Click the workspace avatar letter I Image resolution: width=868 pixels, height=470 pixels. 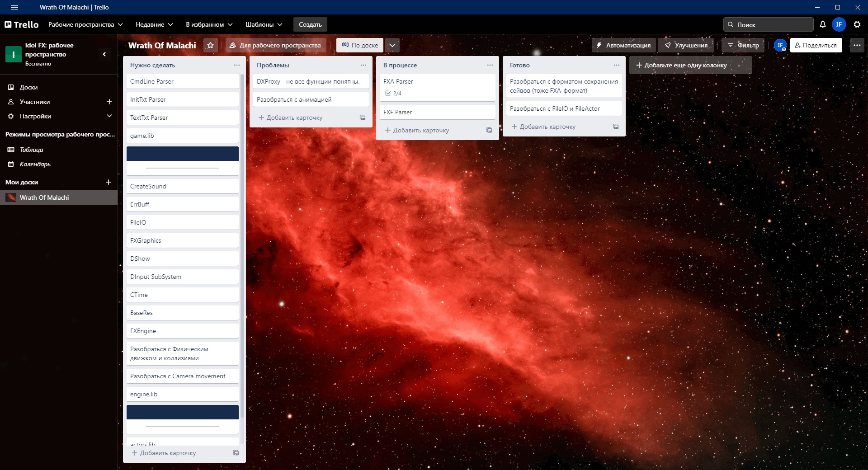14,54
